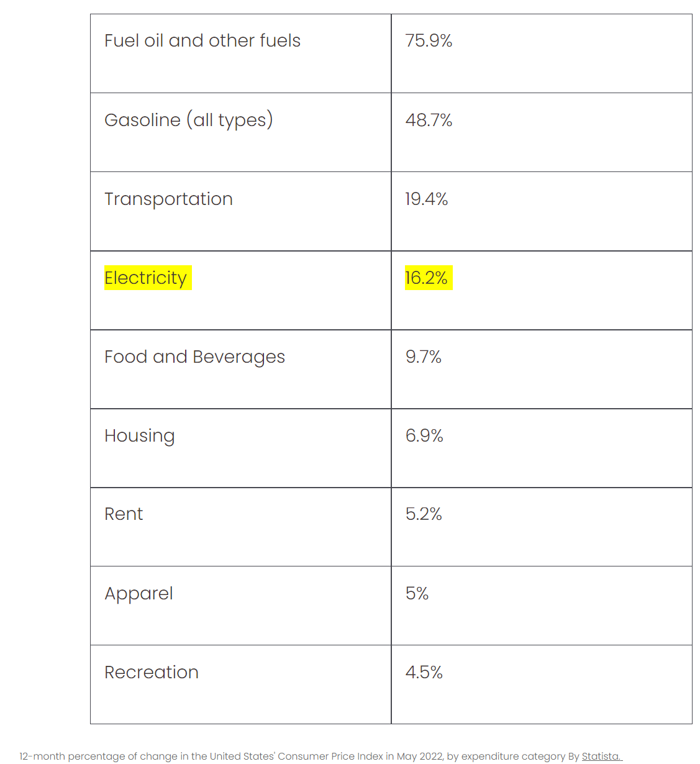Screen dimensions: 700x764
Task: Select the Fuel oil and other fuels cell
Action: click(202, 41)
